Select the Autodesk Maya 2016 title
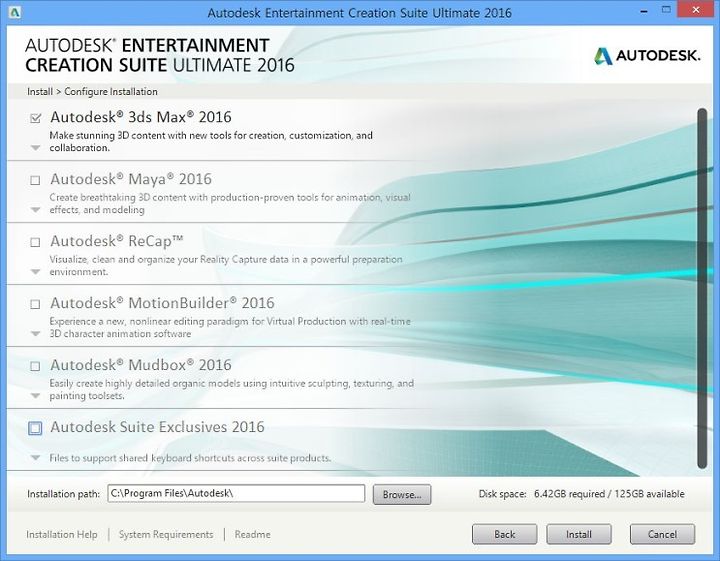 point(131,179)
